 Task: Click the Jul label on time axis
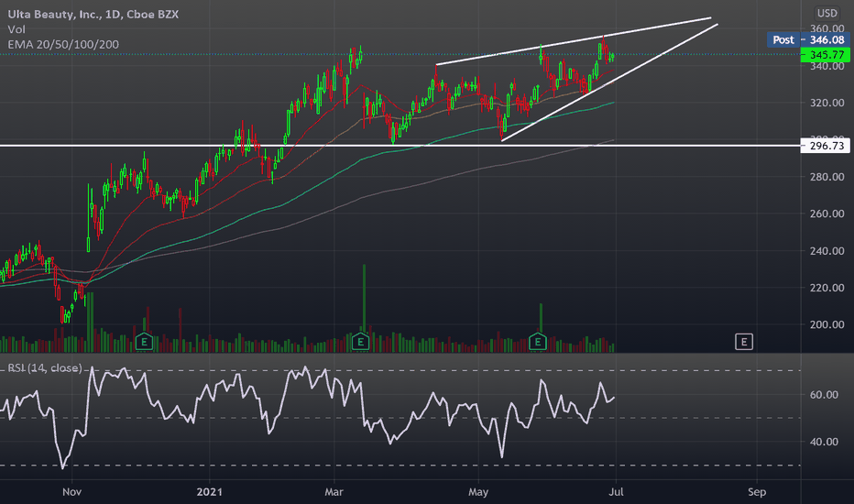click(616, 492)
